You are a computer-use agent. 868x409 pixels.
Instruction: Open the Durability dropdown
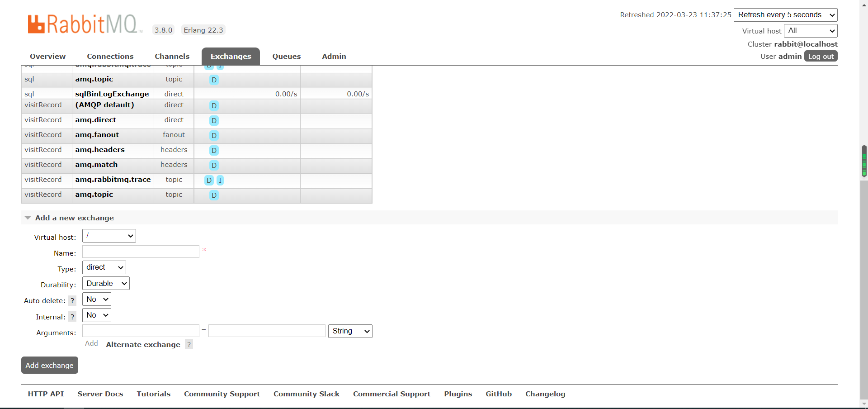click(106, 283)
